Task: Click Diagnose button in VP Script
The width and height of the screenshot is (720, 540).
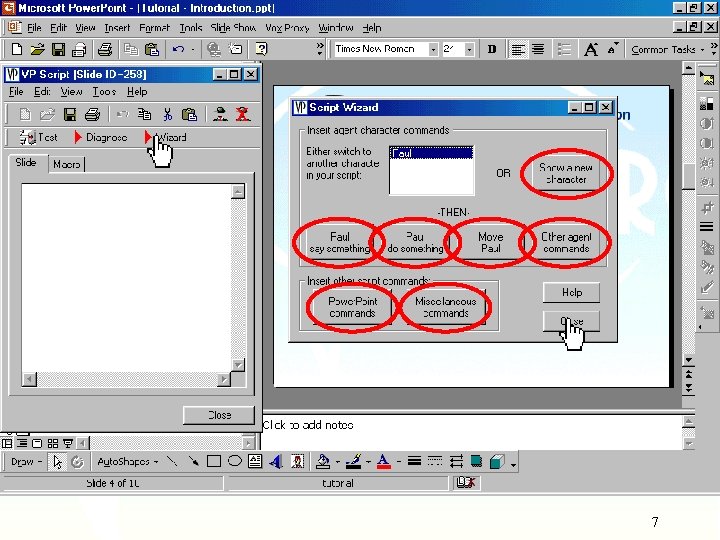Action: [x=101, y=137]
